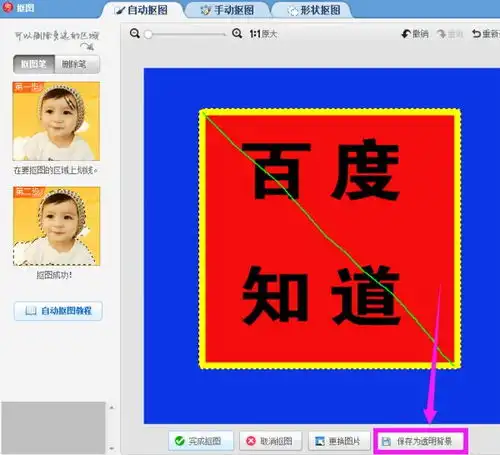Screen dimensions: 500x455
Task: Open the 自动抠图教程 tutorial
Action: 58,311
